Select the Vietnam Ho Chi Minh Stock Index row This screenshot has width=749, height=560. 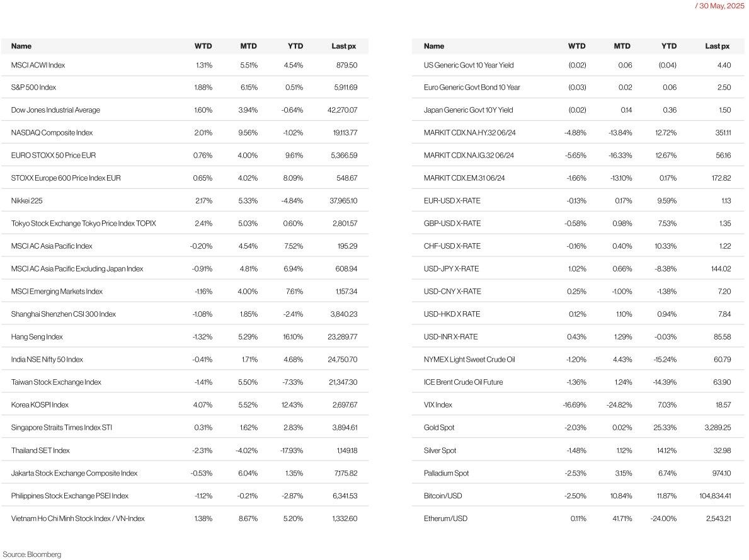(x=185, y=518)
